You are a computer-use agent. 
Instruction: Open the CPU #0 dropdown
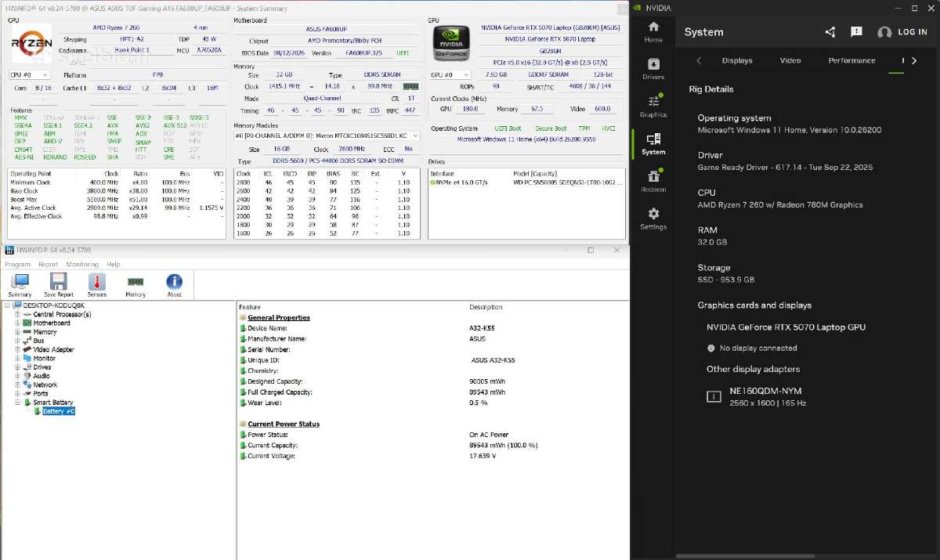coord(29,74)
